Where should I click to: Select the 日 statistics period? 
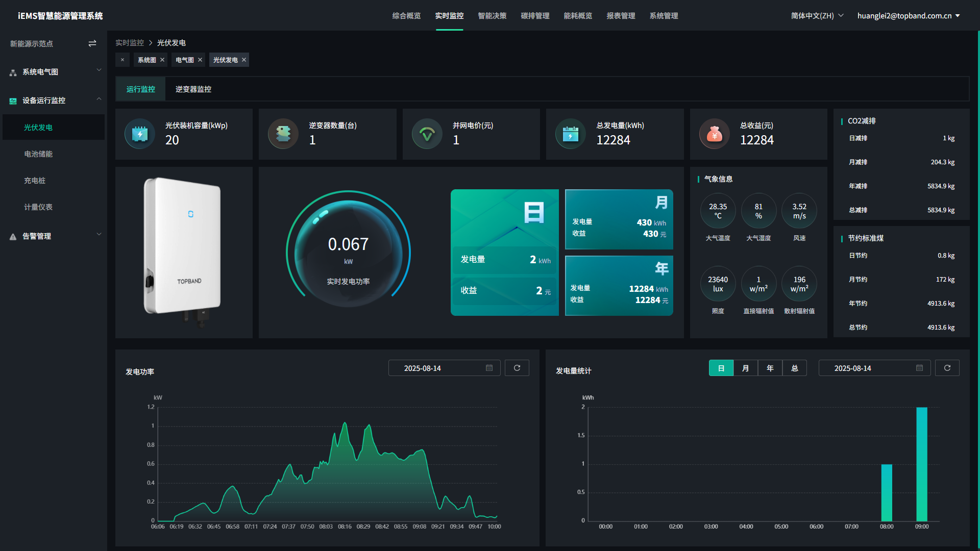[x=721, y=368]
